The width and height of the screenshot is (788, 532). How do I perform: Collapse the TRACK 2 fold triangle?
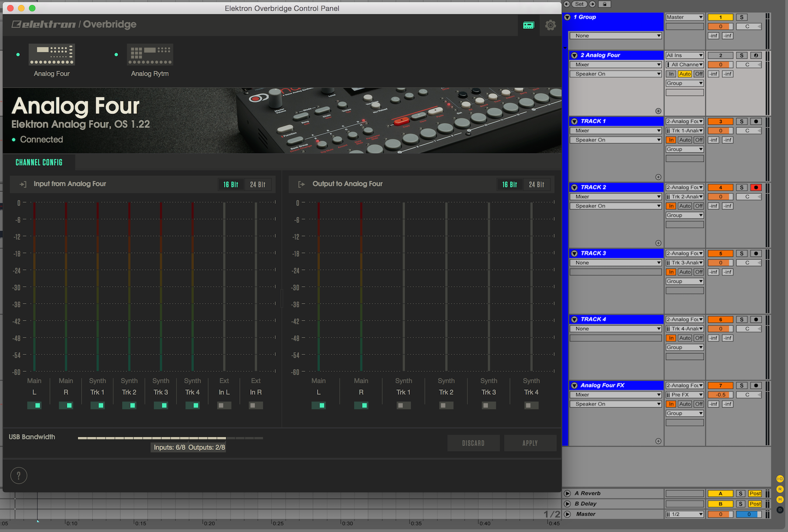tap(575, 188)
